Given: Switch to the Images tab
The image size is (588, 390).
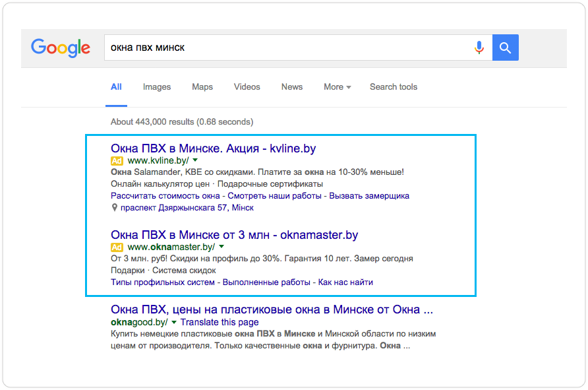Looking at the screenshot, I should tap(157, 86).
